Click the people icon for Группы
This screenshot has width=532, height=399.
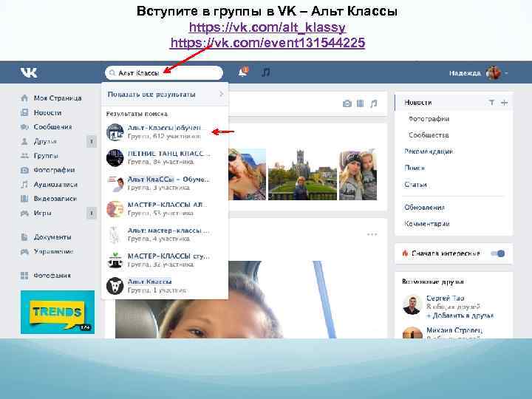pos(24,156)
